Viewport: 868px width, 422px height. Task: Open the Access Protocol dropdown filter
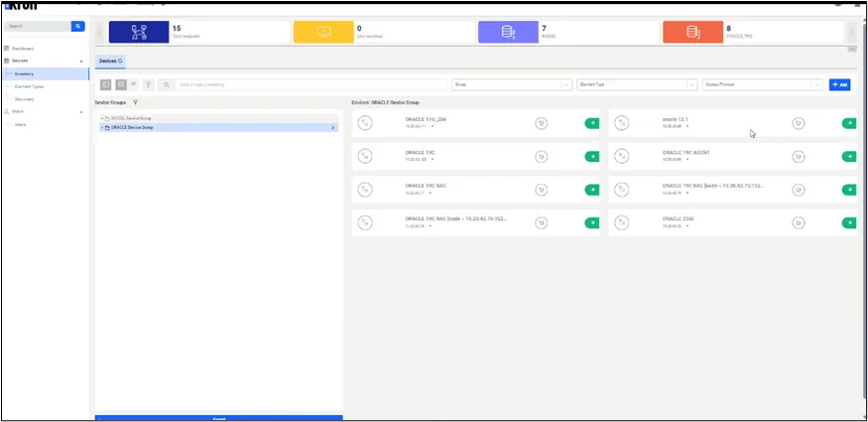click(x=762, y=84)
